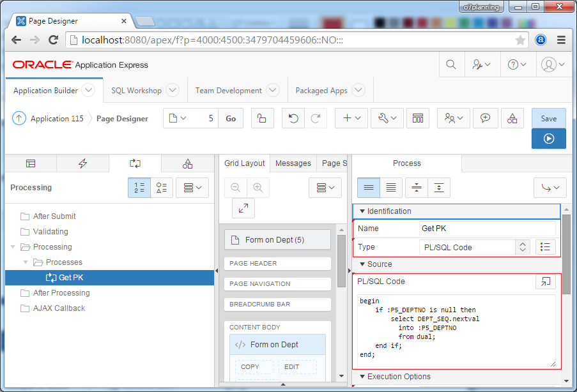Open the Go to Group menu
The width and height of the screenshot is (577, 392).
click(x=551, y=188)
